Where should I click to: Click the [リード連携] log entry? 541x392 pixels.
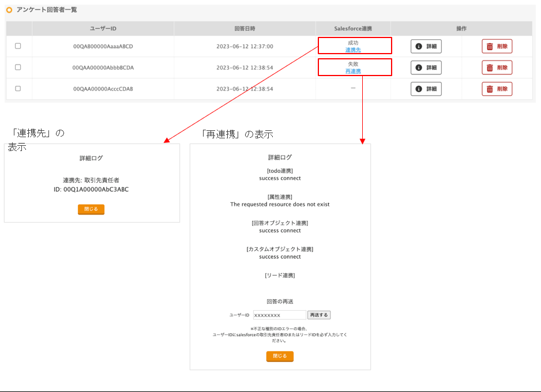280,276
